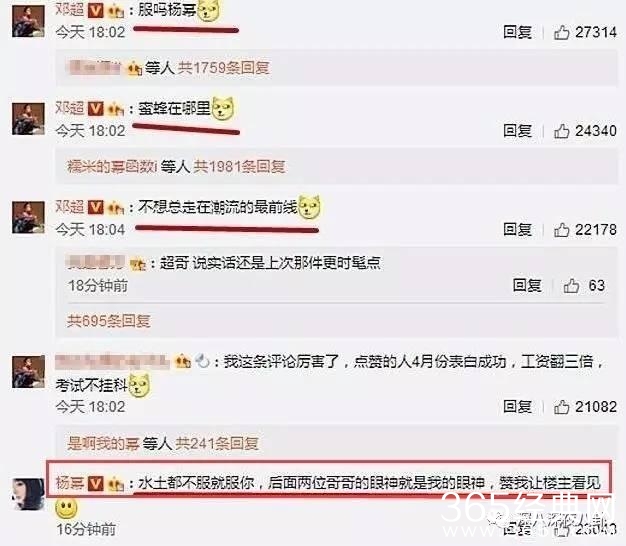
Task: Reply to the 超哥 sub-comment
Action: [527, 286]
